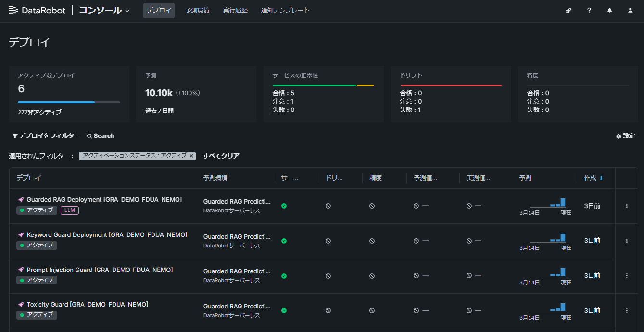Click prediction environment cell for Guarded RAG Deployment

coord(237,206)
